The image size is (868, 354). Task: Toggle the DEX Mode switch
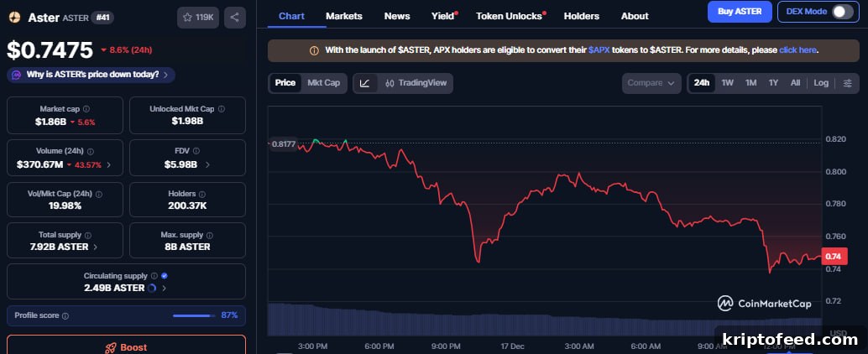843,12
